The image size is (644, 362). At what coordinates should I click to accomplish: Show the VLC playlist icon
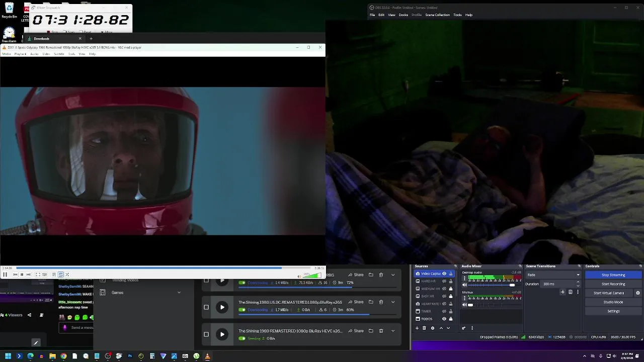(x=54, y=275)
